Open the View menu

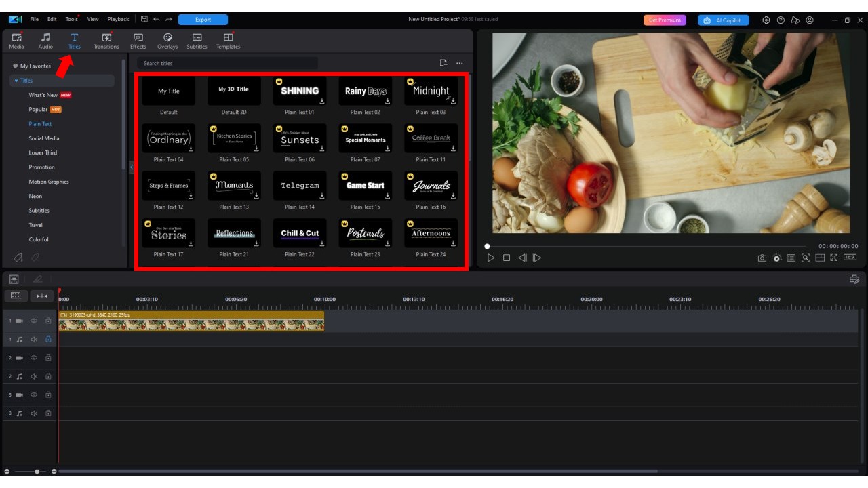(93, 20)
